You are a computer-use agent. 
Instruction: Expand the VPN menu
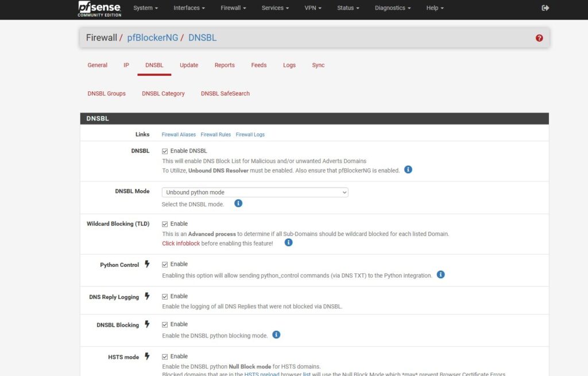(x=313, y=8)
